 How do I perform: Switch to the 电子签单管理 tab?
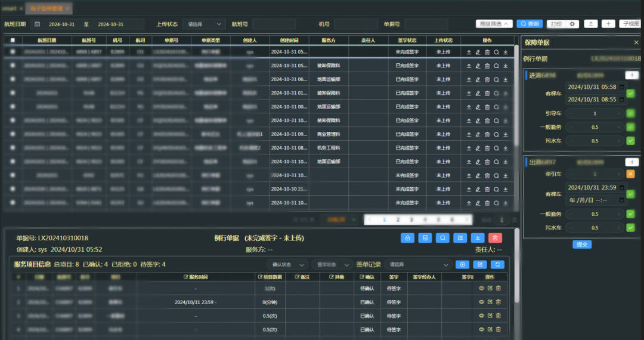point(48,8)
